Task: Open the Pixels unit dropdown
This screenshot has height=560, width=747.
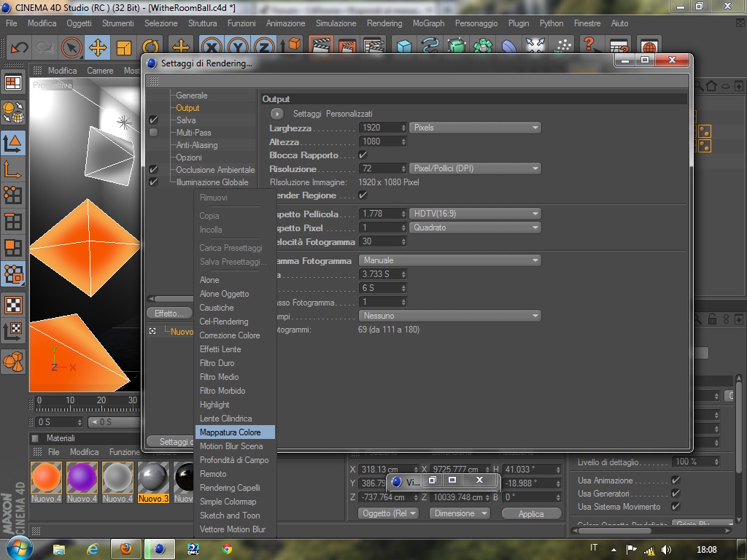Action: point(475,128)
